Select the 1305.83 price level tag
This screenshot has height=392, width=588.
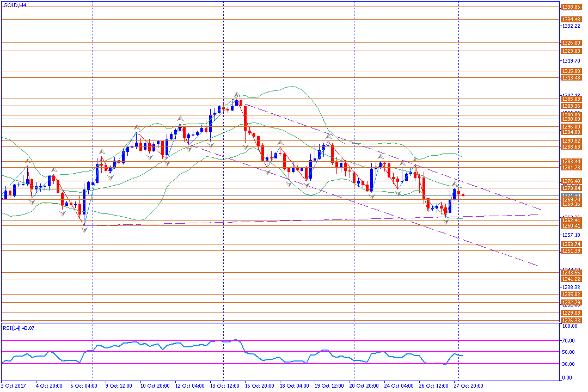pyautogui.click(x=571, y=99)
